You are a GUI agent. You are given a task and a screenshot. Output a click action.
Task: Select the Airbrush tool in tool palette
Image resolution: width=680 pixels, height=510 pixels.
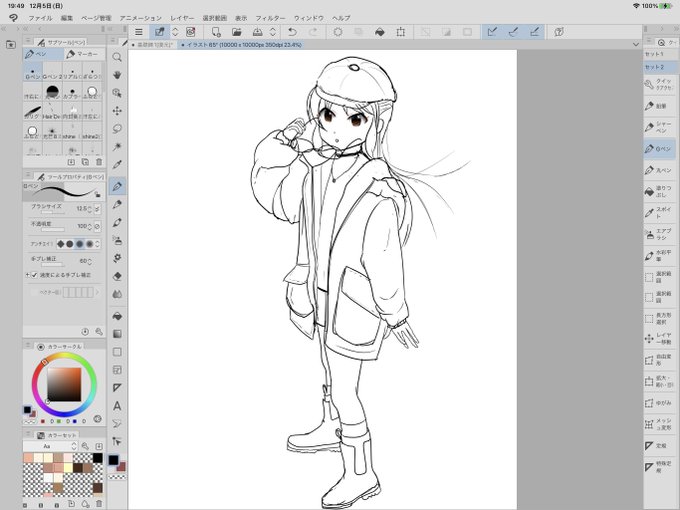(x=117, y=240)
